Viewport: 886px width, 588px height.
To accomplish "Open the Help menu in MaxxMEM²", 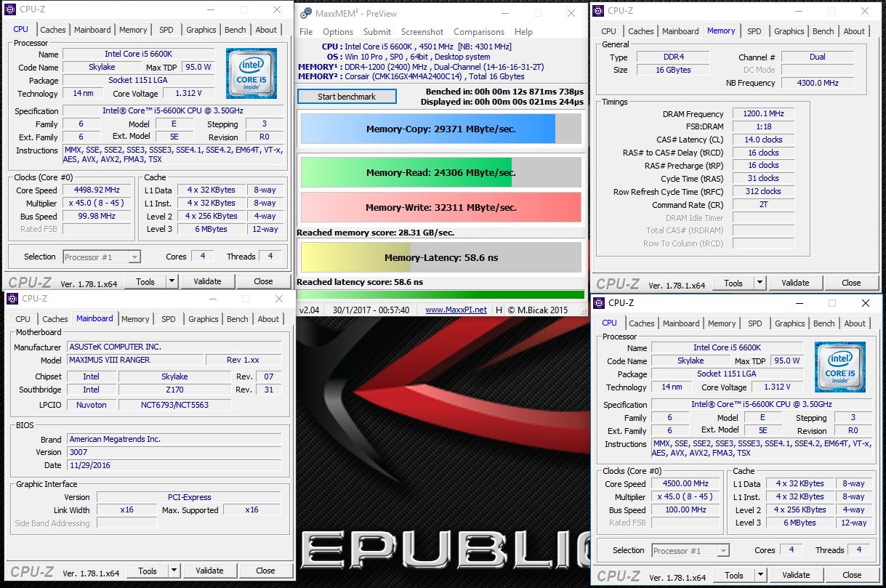I will coord(523,31).
